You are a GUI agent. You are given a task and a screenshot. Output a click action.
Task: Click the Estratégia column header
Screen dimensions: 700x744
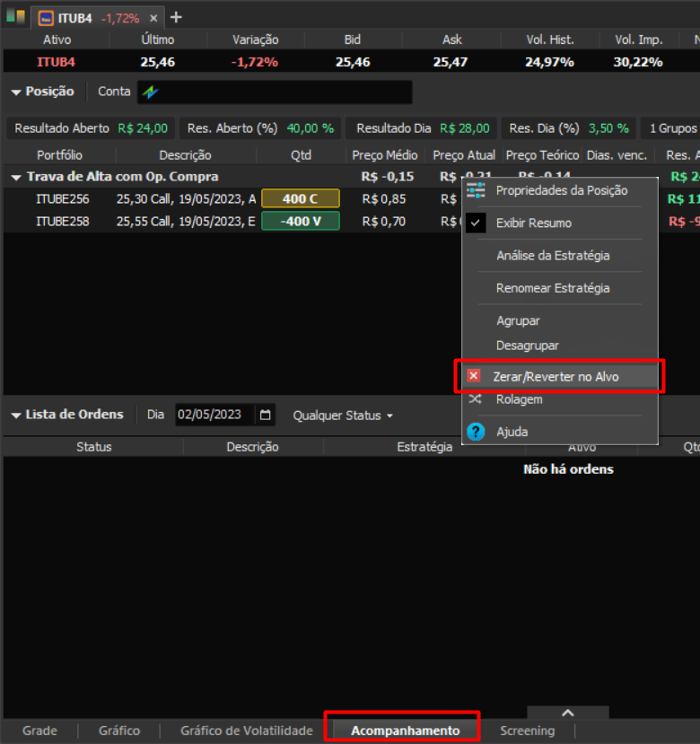424,447
